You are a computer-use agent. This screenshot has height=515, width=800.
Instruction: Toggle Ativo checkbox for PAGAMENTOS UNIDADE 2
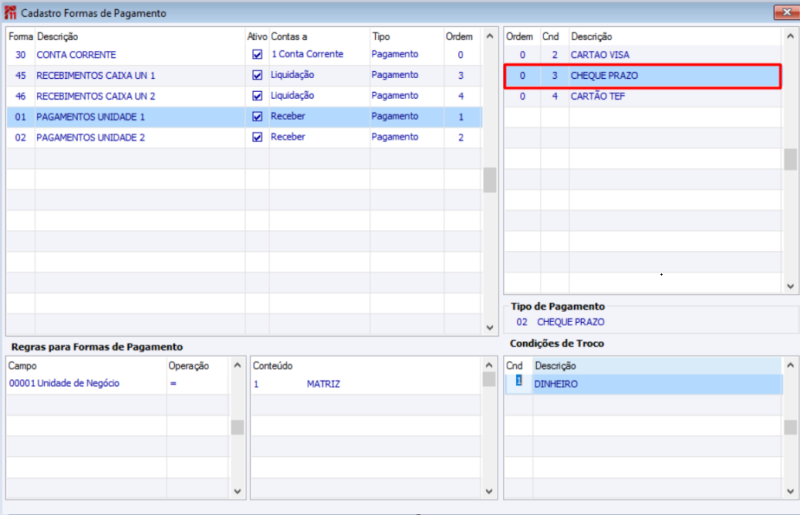coord(257,137)
